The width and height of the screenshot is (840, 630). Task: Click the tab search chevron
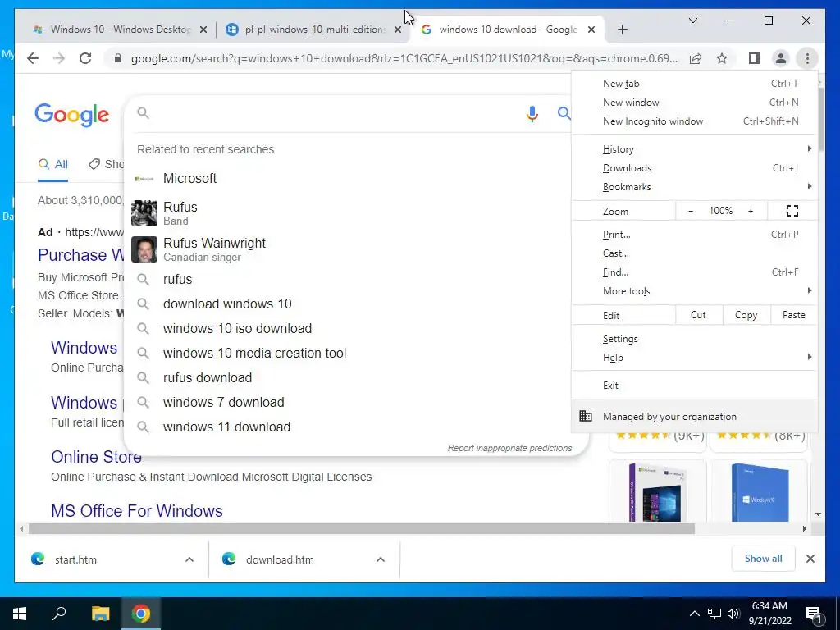coord(692,21)
